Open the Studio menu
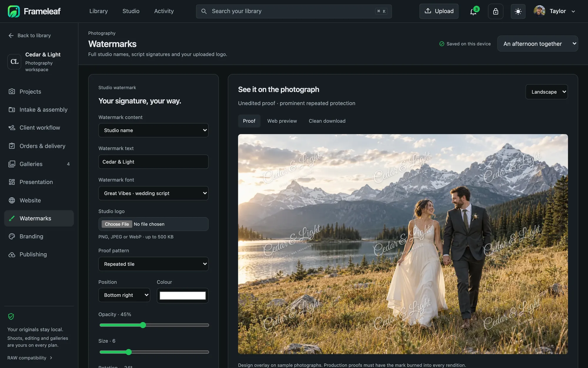The image size is (588, 368). coord(131,11)
